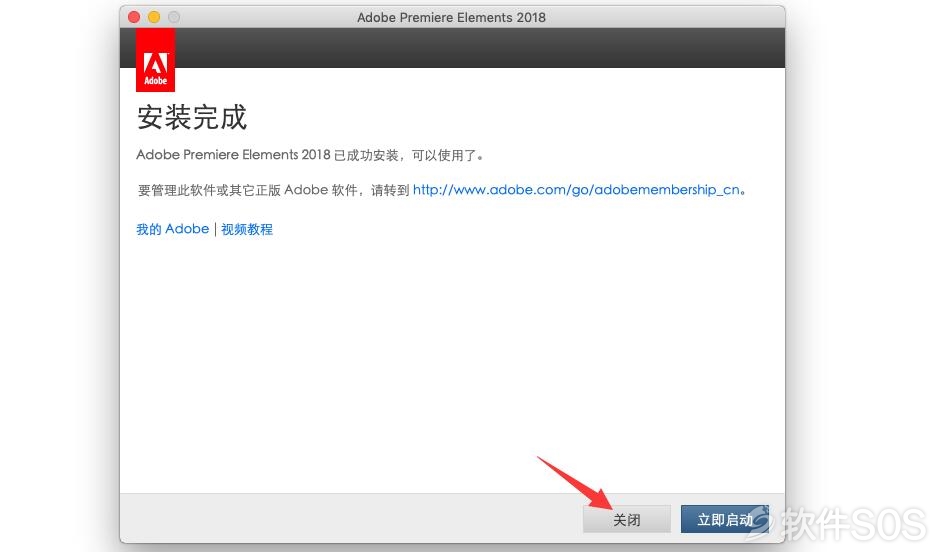Screen dimensions: 941x552
Task: Close the installer with red window button
Action: click(134, 17)
